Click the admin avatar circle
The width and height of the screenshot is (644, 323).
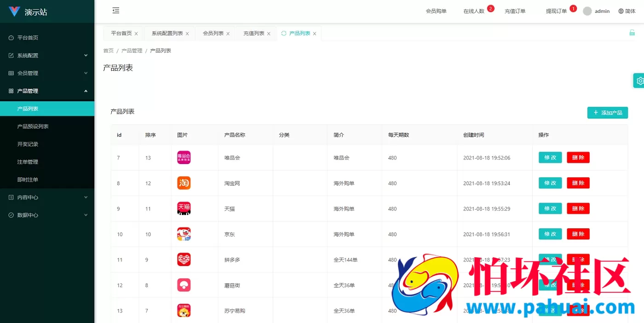[x=587, y=11]
